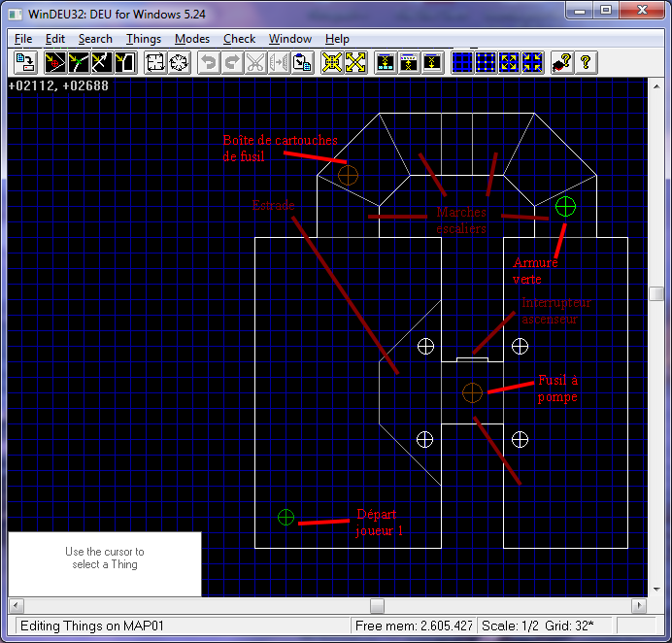The width and height of the screenshot is (672, 643).
Task: Select the green armor Thing circle
Action: coord(565,206)
